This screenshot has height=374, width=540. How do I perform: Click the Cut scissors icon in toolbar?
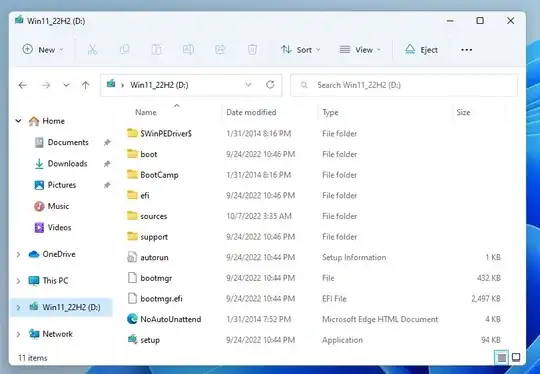[x=92, y=50]
